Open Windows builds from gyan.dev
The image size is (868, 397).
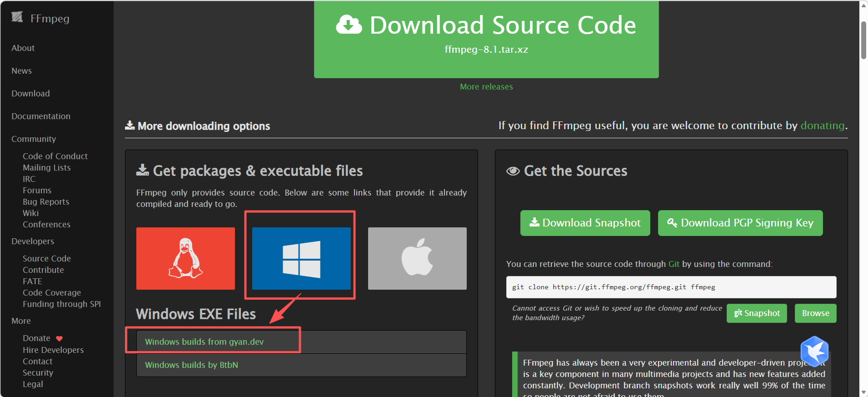(x=204, y=342)
